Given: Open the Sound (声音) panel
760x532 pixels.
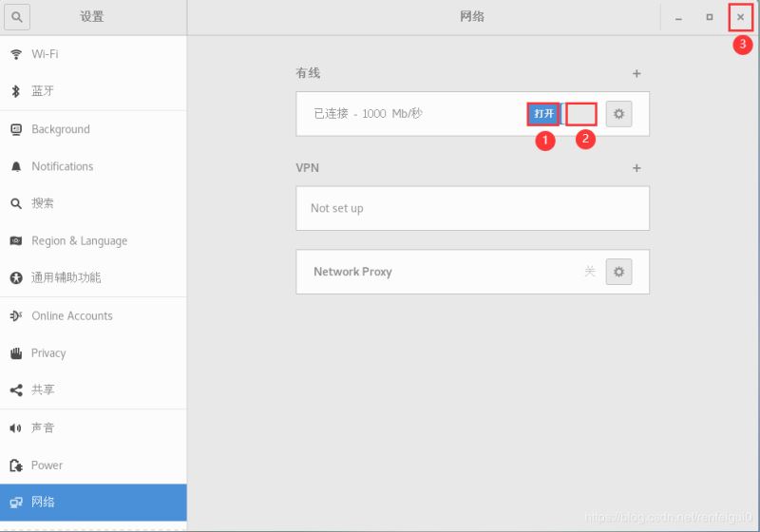Looking at the screenshot, I should tap(43, 427).
